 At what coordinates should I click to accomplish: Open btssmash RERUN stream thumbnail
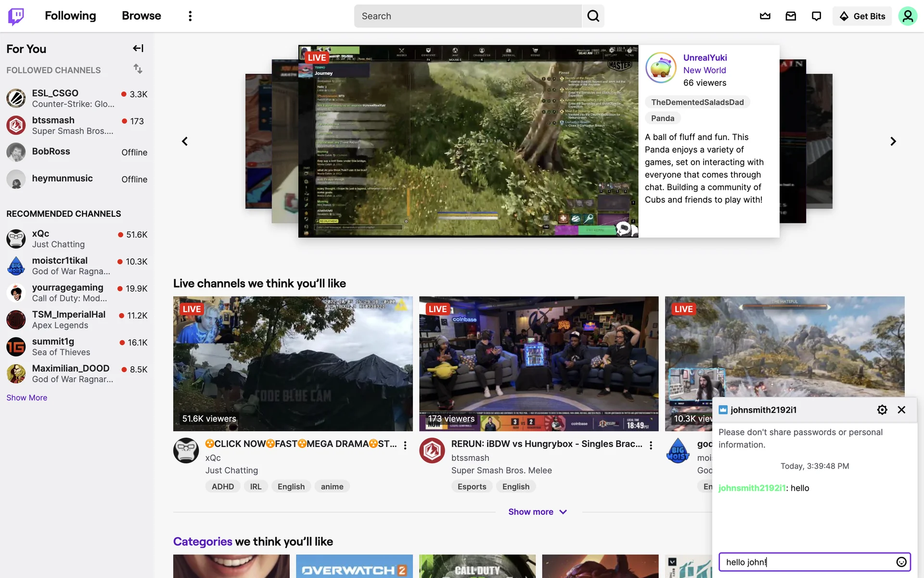(539, 363)
